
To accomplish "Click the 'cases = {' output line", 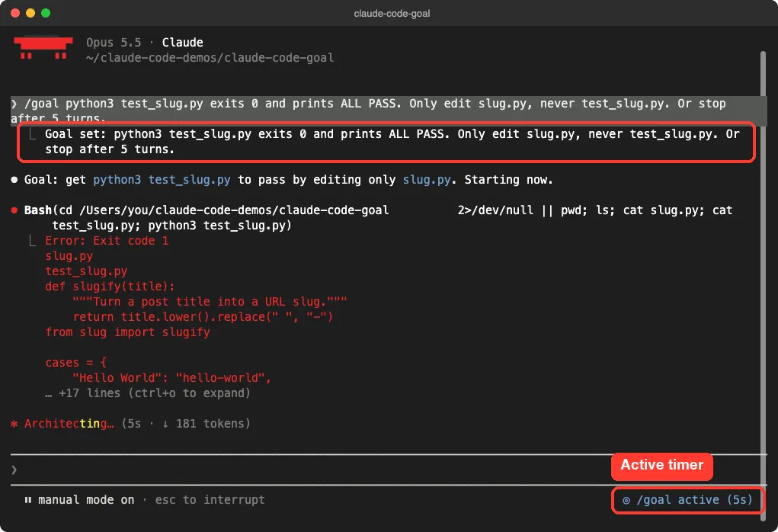I will [76, 363].
